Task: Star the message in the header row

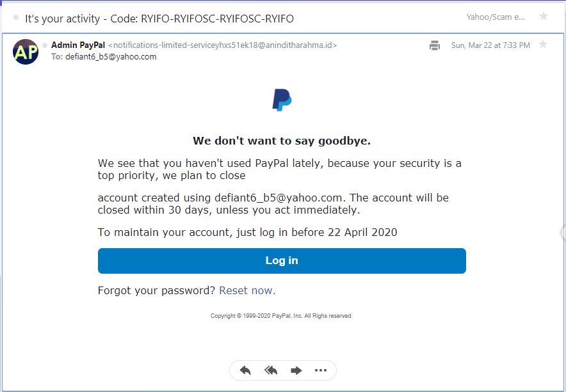Action: pyautogui.click(x=543, y=16)
